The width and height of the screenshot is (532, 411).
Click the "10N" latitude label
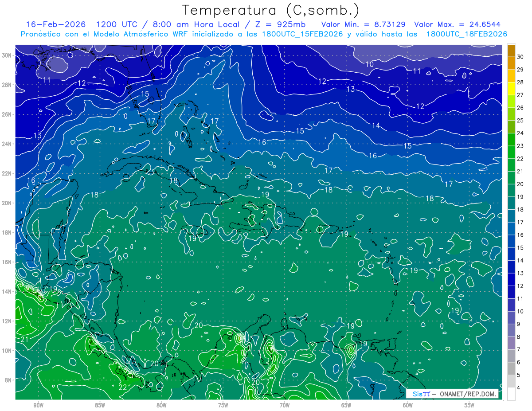7,351
